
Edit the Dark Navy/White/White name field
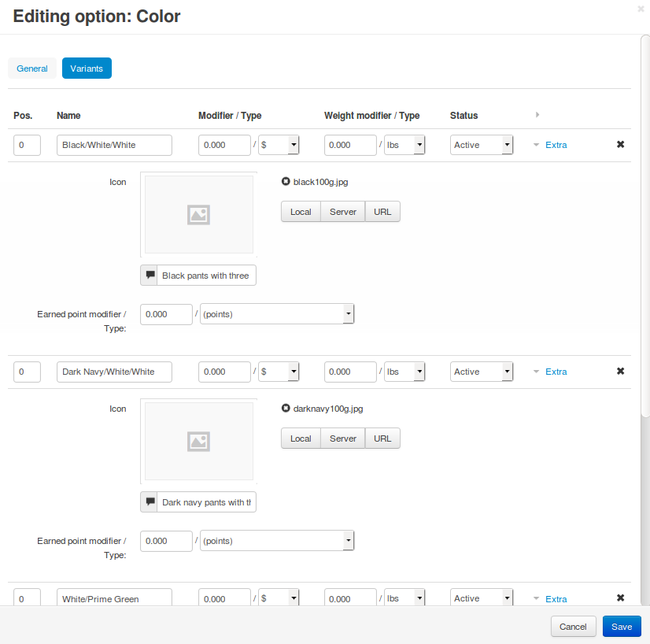(114, 372)
